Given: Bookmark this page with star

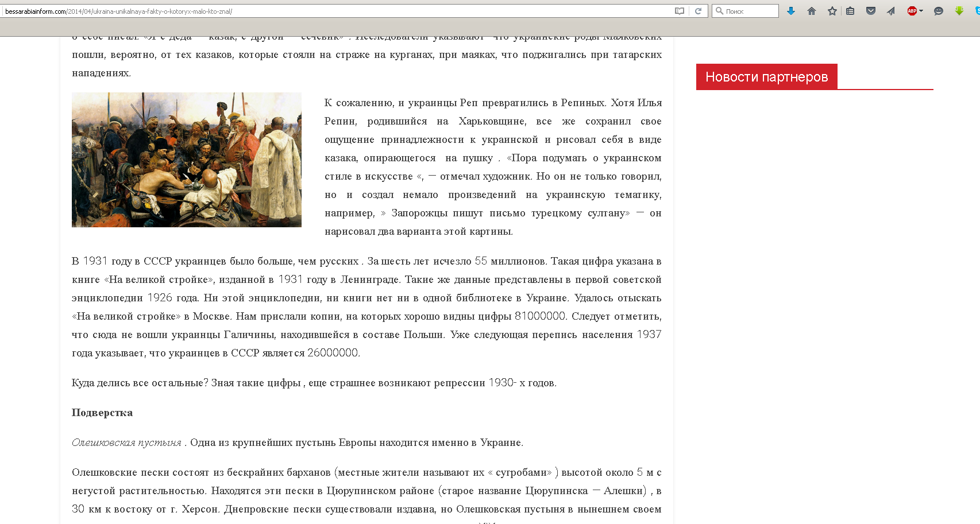Looking at the screenshot, I should click(832, 11).
